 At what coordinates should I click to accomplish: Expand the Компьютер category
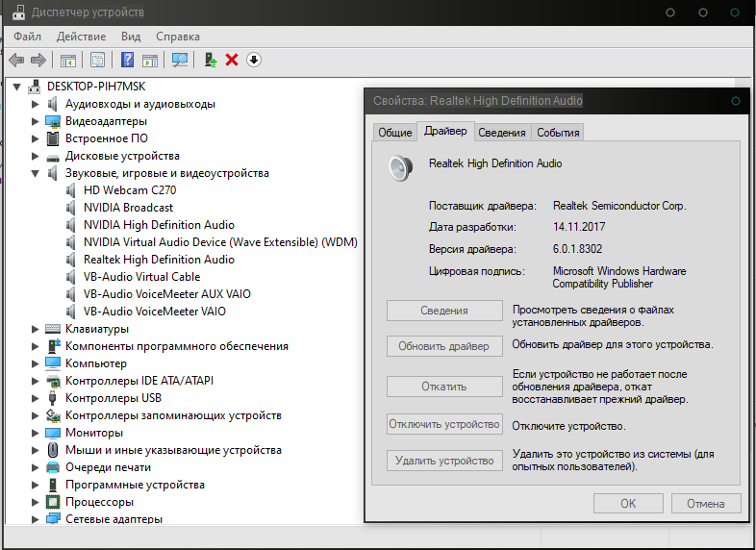coord(35,363)
